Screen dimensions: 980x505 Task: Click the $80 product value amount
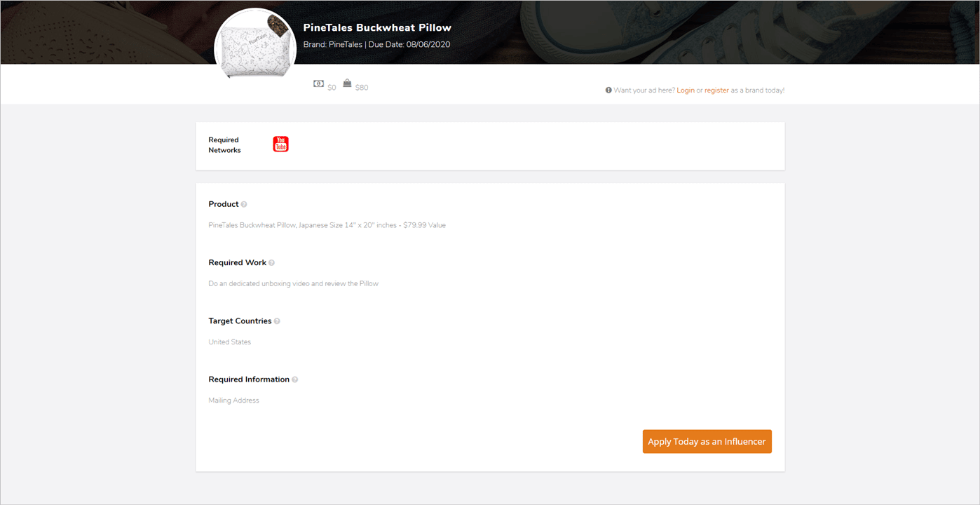click(x=362, y=88)
